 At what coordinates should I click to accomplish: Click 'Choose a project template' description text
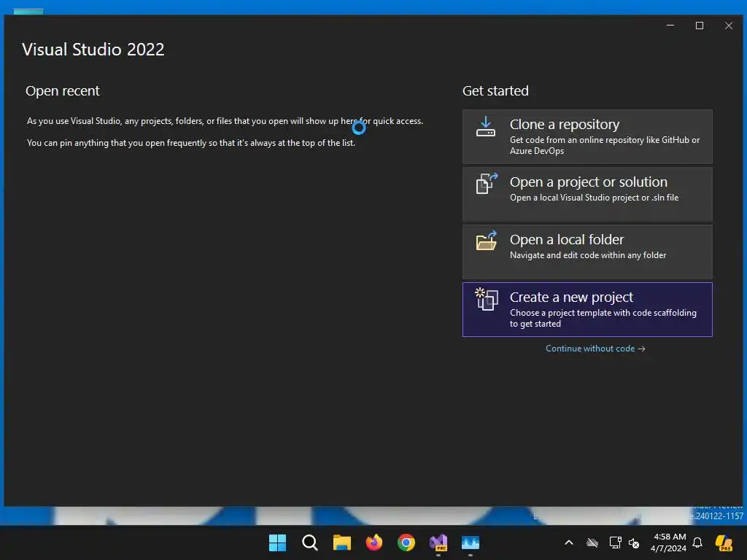pos(603,318)
